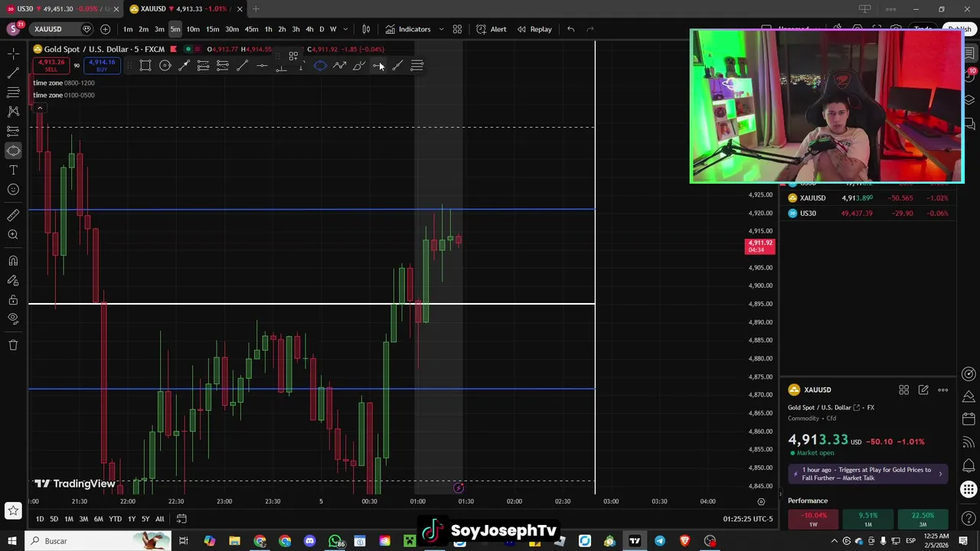The width and height of the screenshot is (980, 551).
Task: Click the 1W performance tile showing -10.04%
Action: pos(813,520)
